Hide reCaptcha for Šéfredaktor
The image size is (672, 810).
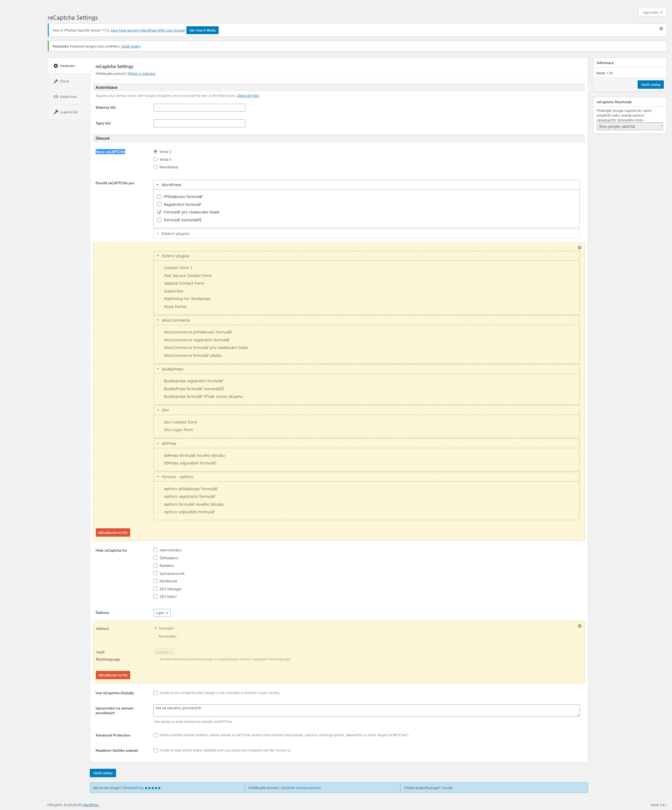[x=155, y=558]
